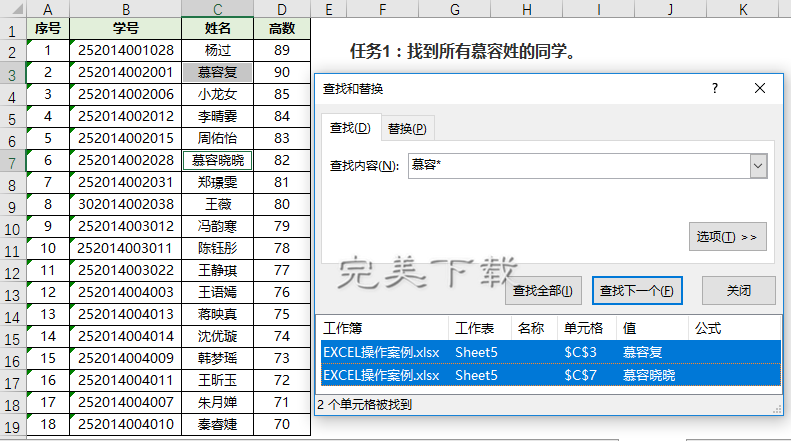The height and width of the screenshot is (441, 791).
Task: Select the cell containing 蒋映真
Action: (x=217, y=314)
